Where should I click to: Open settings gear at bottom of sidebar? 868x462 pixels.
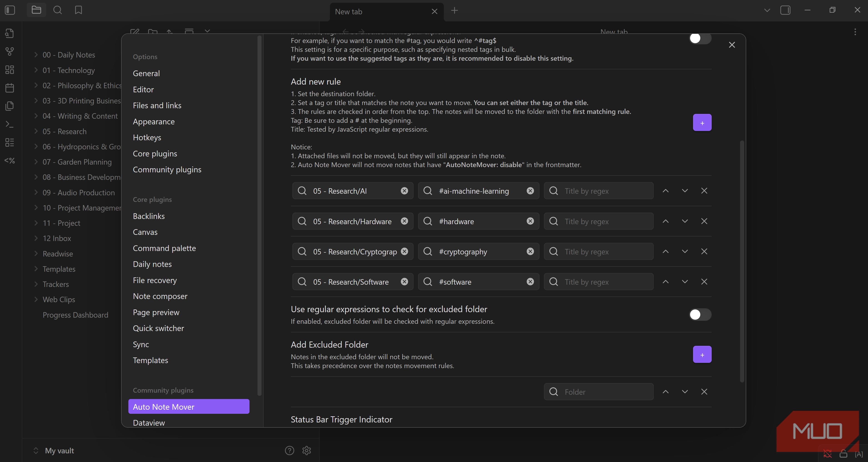(x=307, y=450)
